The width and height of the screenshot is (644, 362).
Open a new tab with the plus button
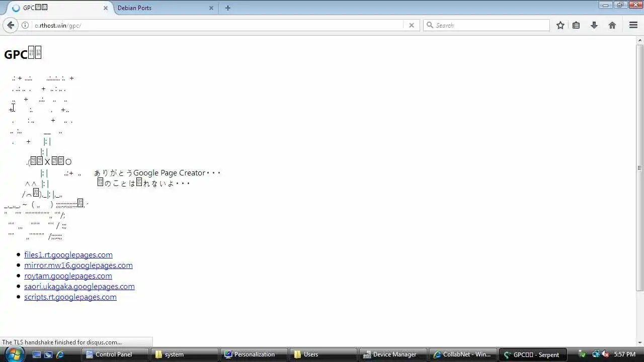pos(228,8)
